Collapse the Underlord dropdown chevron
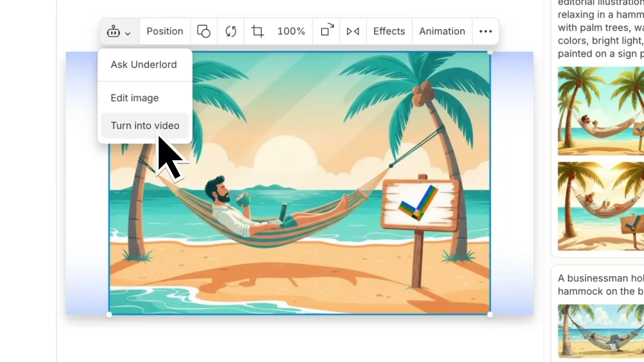Screen dimensions: 644x362 tap(128, 33)
